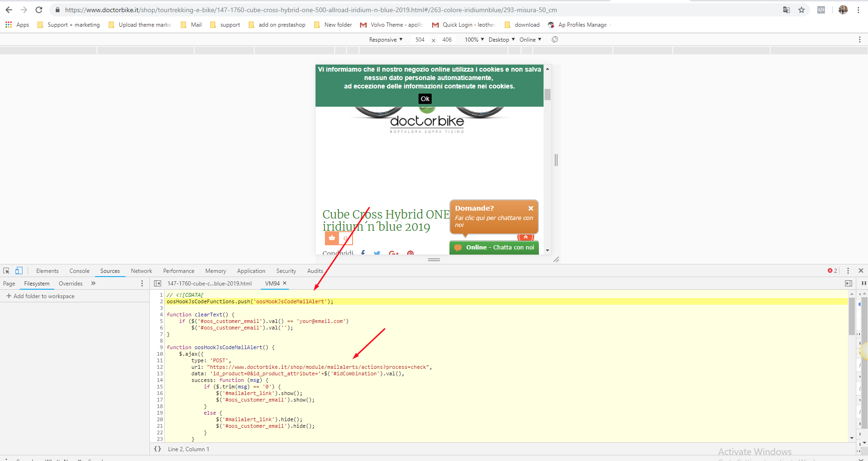Image resolution: width=868 pixels, height=461 pixels.
Task: Open the Performance tab
Action: (x=178, y=271)
